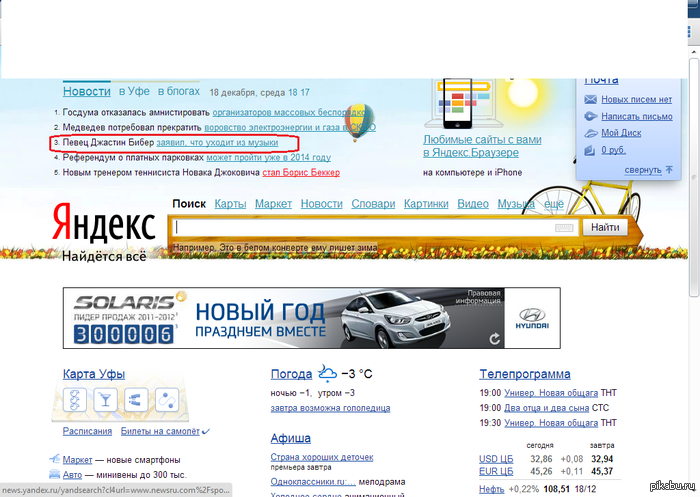Open Картинки in the search menu
This screenshot has width=700, height=497.
426,204
